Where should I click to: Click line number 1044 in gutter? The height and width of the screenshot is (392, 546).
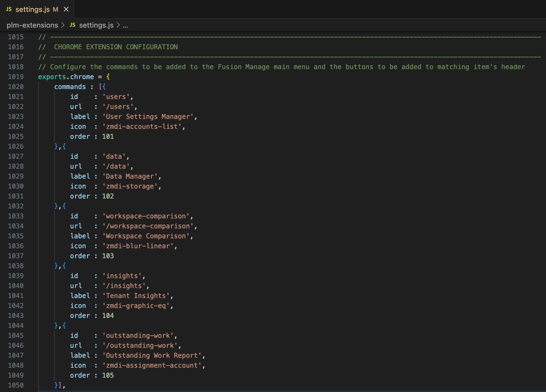[x=16, y=326]
